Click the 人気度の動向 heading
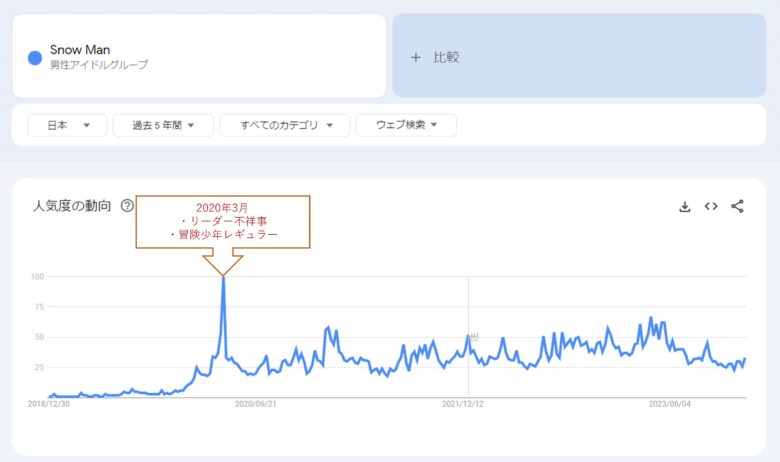 72,206
